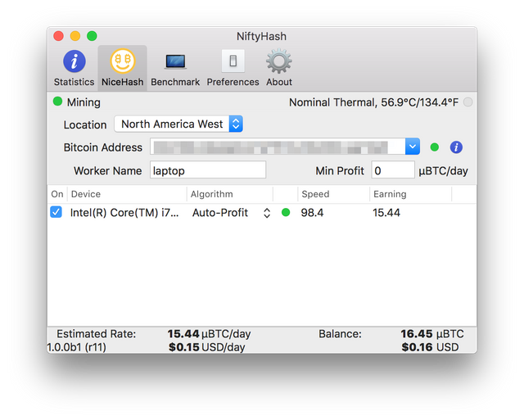
Task: Click the Worker Name field containing laptop
Action: point(208,170)
